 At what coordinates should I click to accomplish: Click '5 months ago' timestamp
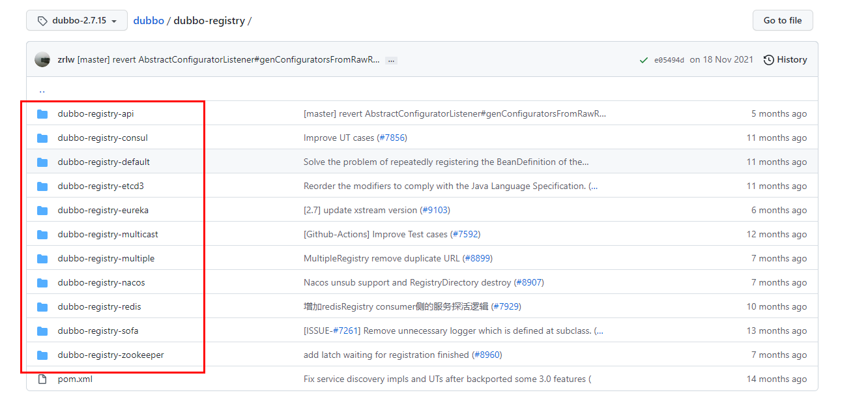tap(779, 113)
